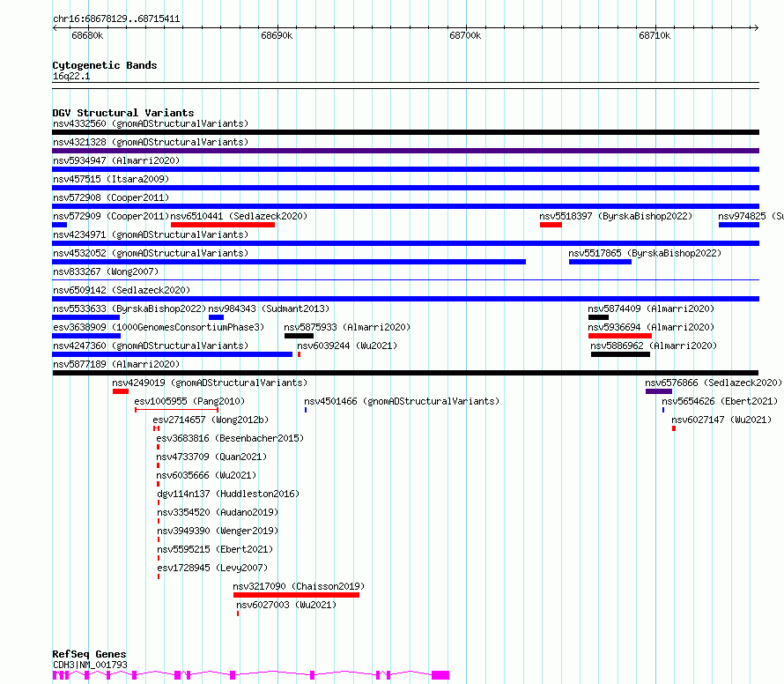
Task: Select the esv1005955 (Pang2010) red line feature
Action: coord(176,410)
